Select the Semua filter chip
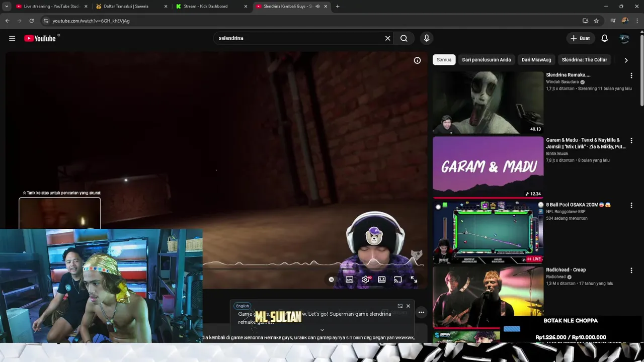Image resolution: width=644 pixels, height=362 pixels. 444,60
